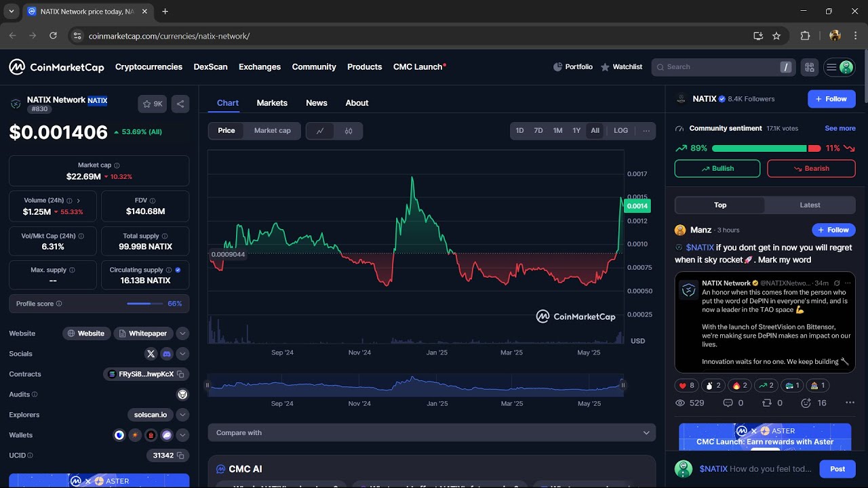Select the 1D time range
The width and height of the screenshot is (868, 488).
click(x=519, y=131)
